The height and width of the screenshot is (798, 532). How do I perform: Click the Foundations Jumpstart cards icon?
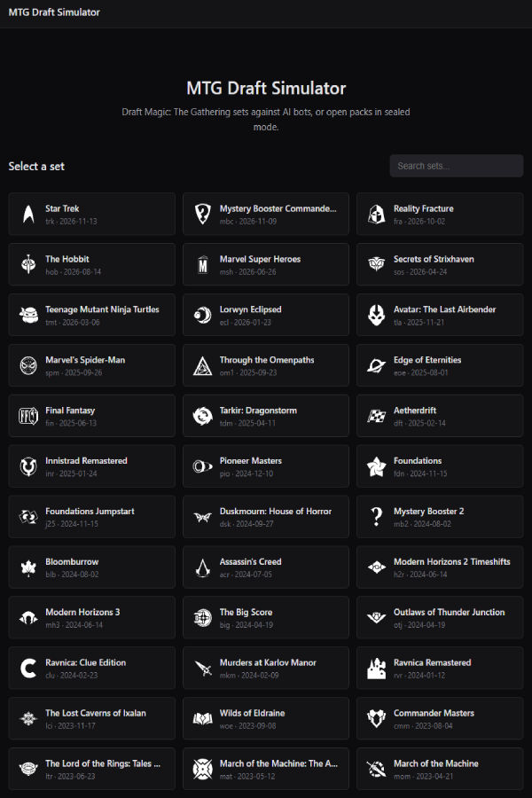coord(28,517)
